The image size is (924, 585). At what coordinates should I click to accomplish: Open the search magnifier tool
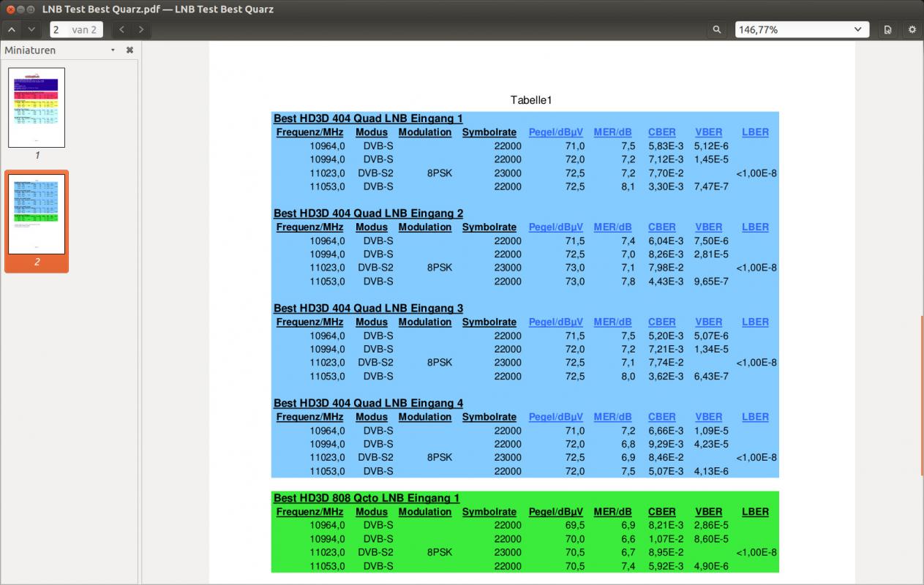(x=717, y=30)
